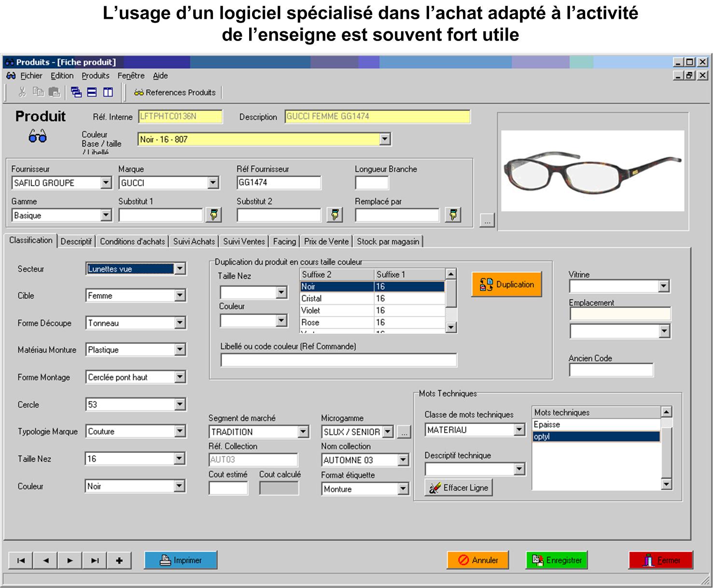Screen dimensions: 713x588
Task: Click the Ancien Code input field
Action: [611, 370]
